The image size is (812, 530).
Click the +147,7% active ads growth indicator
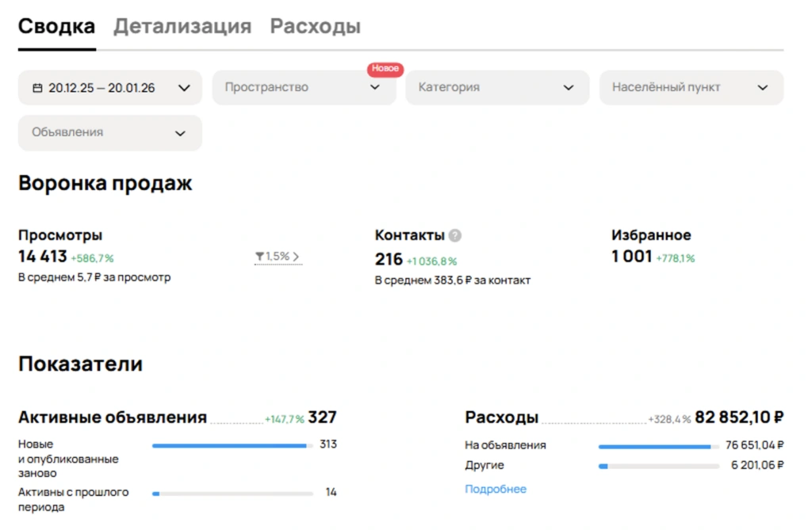click(x=285, y=419)
